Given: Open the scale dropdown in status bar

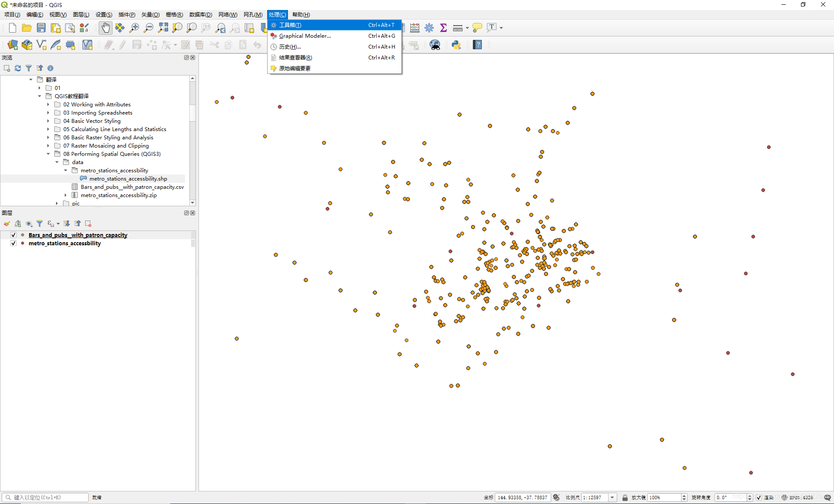Looking at the screenshot, I should (612, 497).
